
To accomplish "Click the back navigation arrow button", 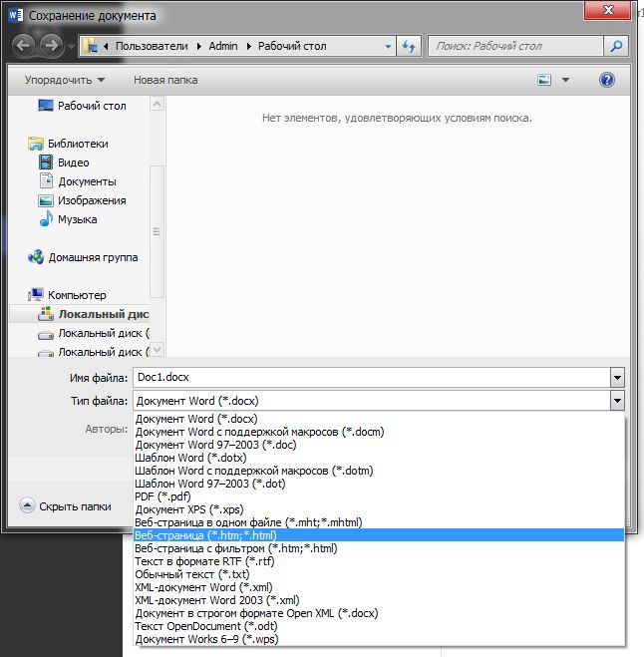I will coord(25,46).
